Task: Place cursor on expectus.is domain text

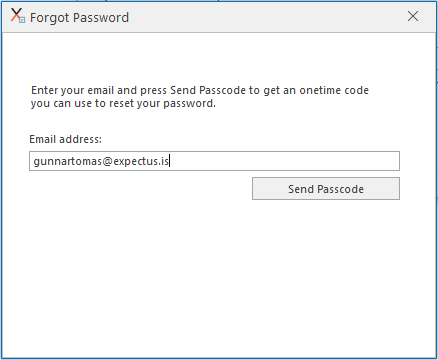Action: click(141, 161)
